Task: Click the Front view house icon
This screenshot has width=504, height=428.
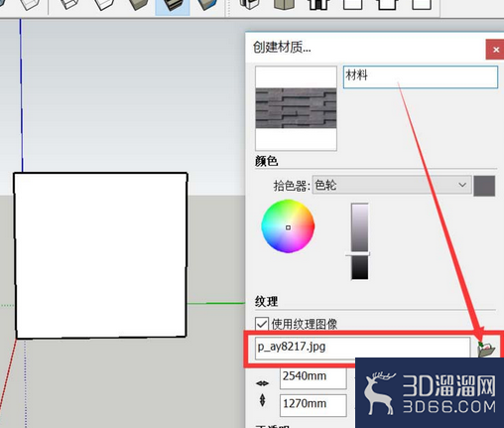Action: click(x=318, y=5)
